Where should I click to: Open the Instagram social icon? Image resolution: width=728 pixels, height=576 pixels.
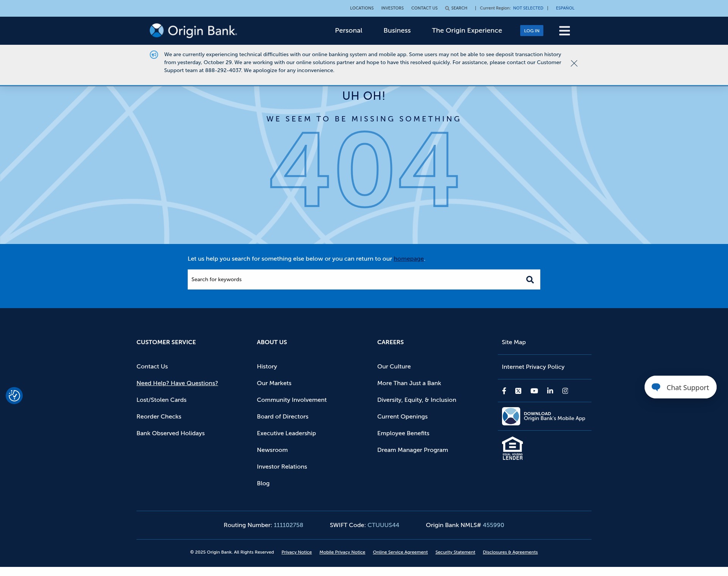pos(565,391)
